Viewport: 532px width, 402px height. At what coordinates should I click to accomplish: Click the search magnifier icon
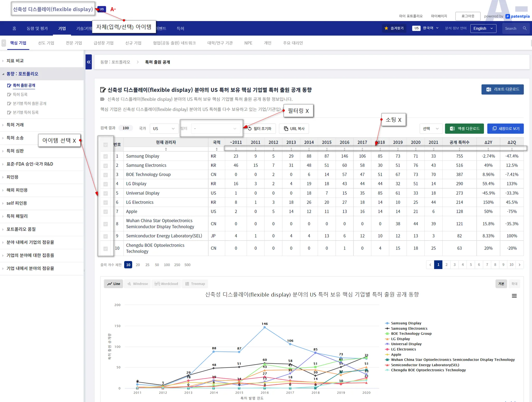tap(525, 28)
